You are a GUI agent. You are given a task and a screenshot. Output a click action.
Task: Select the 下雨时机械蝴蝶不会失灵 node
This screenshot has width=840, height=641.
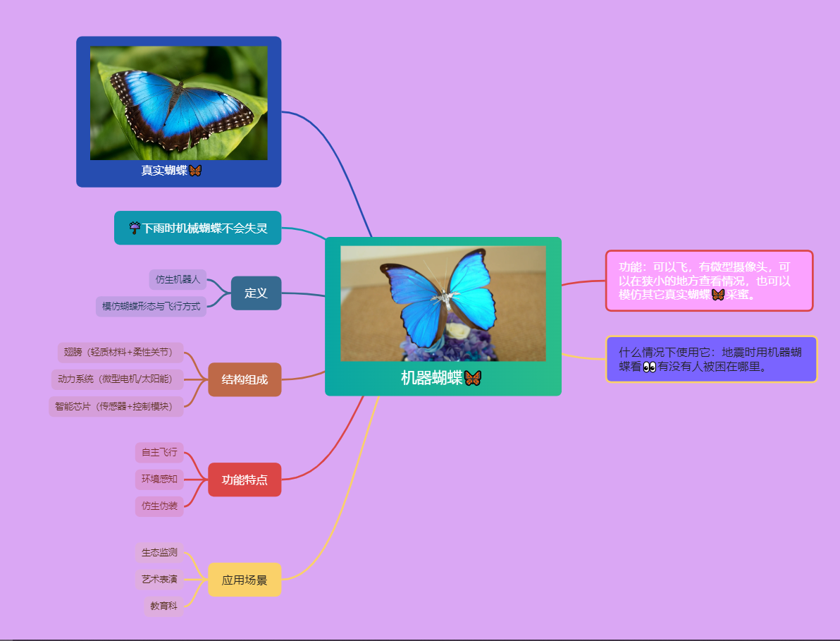point(198,228)
